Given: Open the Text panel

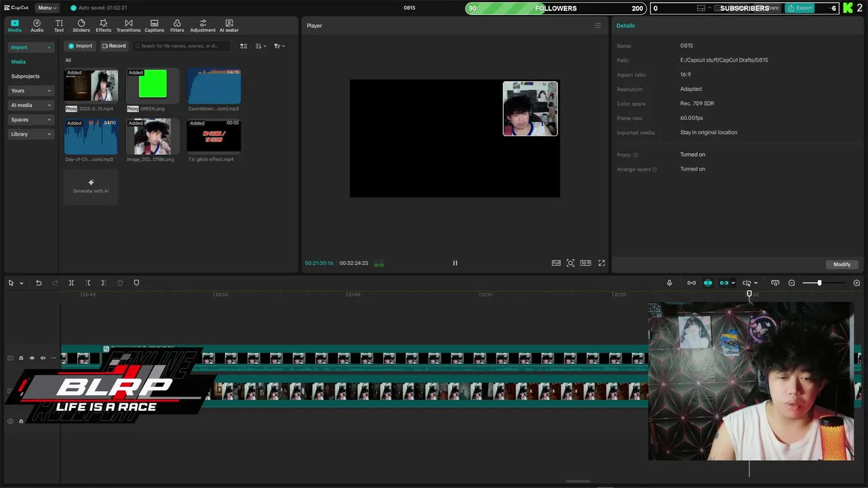Looking at the screenshot, I should (x=59, y=26).
